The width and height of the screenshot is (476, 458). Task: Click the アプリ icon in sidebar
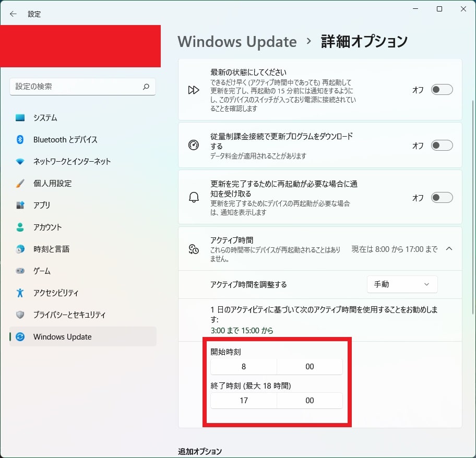[20, 206]
